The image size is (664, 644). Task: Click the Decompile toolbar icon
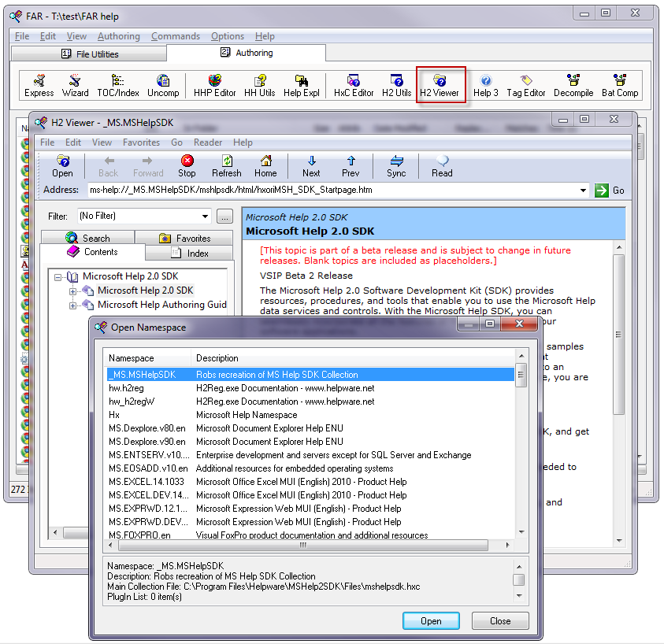[x=573, y=85]
